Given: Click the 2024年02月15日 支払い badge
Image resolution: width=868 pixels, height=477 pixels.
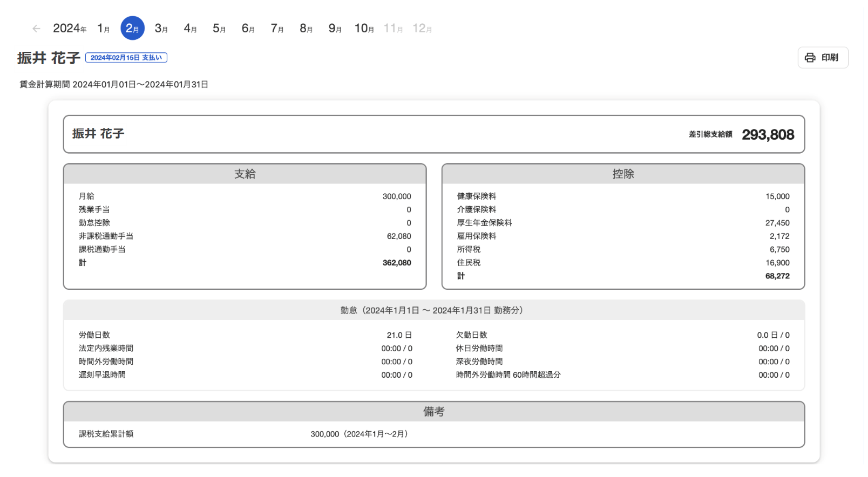Looking at the screenshot, I should [x=126, y=58].
